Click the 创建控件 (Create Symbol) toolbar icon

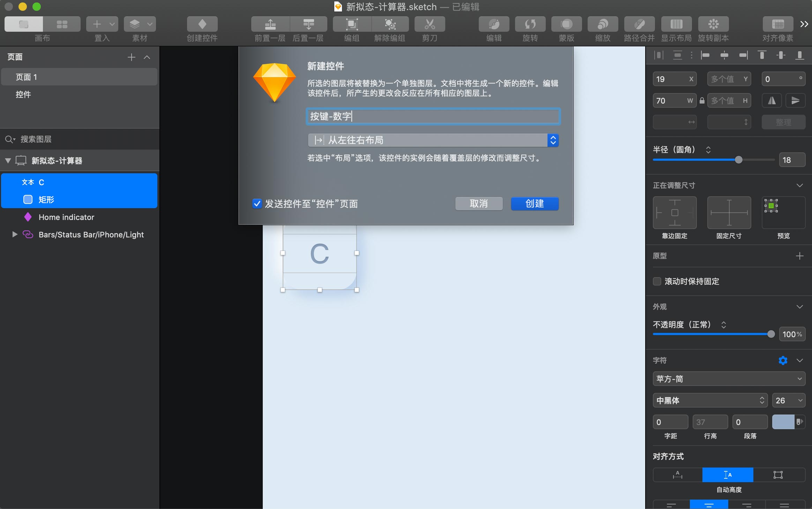click(202, 24)
